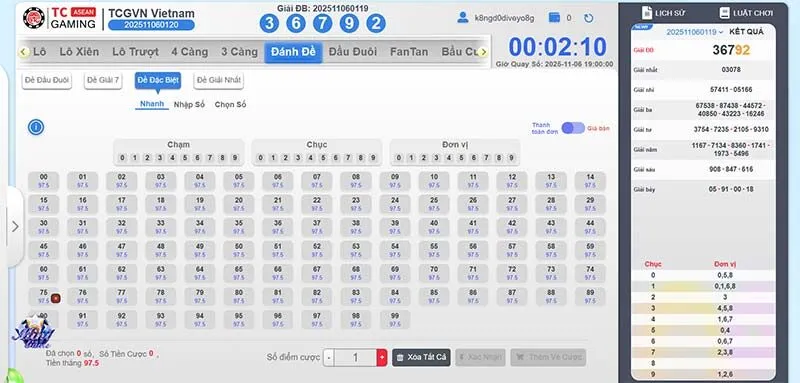Click Giải ĐB result 36792
Screen dimensions: 800x383
tap(731, 50)
